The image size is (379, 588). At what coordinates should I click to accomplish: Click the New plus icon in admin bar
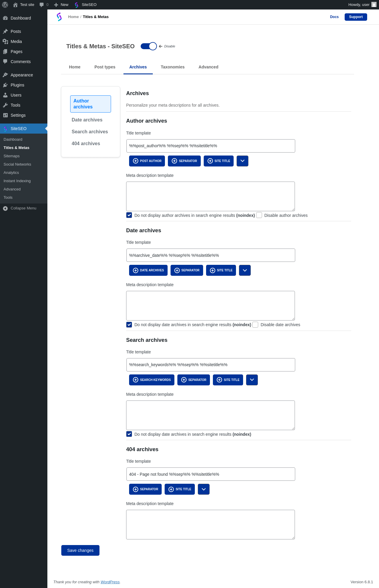[x=56, y=5]
